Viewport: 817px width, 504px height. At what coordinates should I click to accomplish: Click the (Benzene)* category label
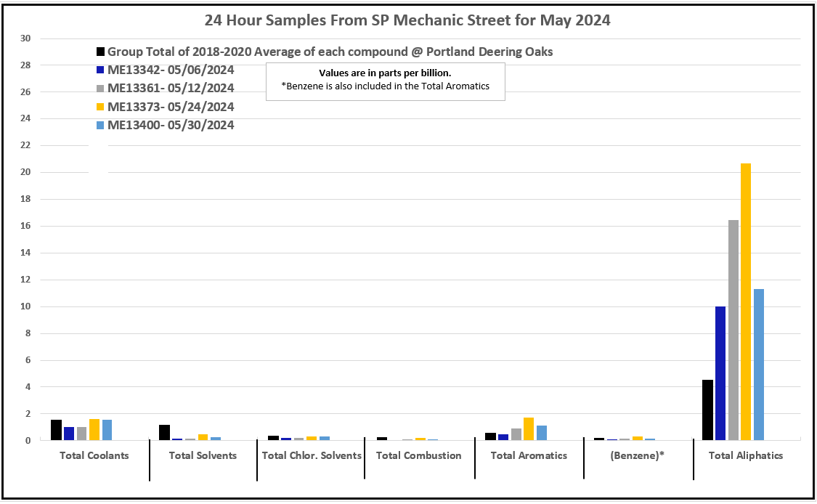[639, 455]
